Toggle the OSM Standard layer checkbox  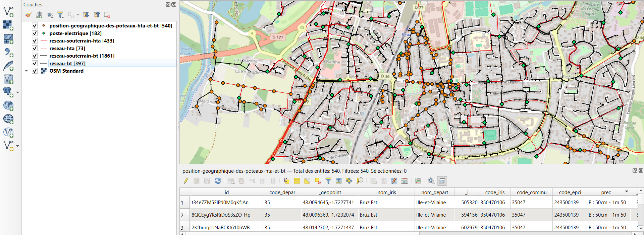coord(35,71)
